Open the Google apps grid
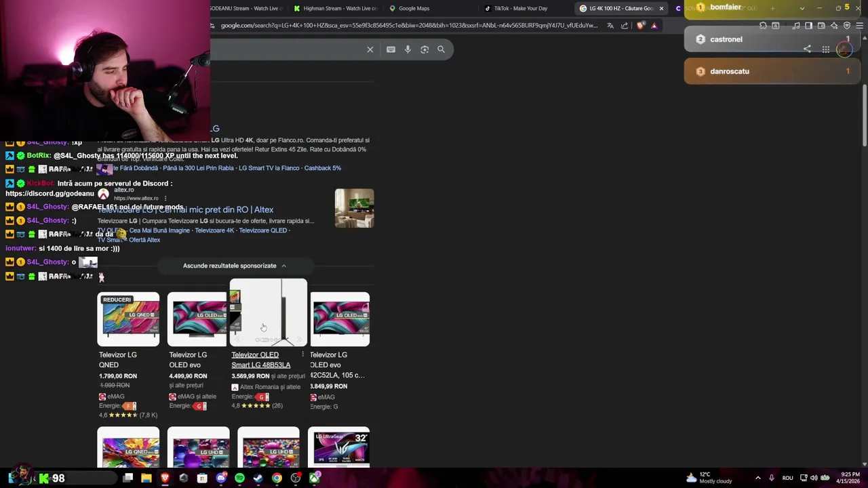Screen dimensions: 868x488 coord(826,49)
